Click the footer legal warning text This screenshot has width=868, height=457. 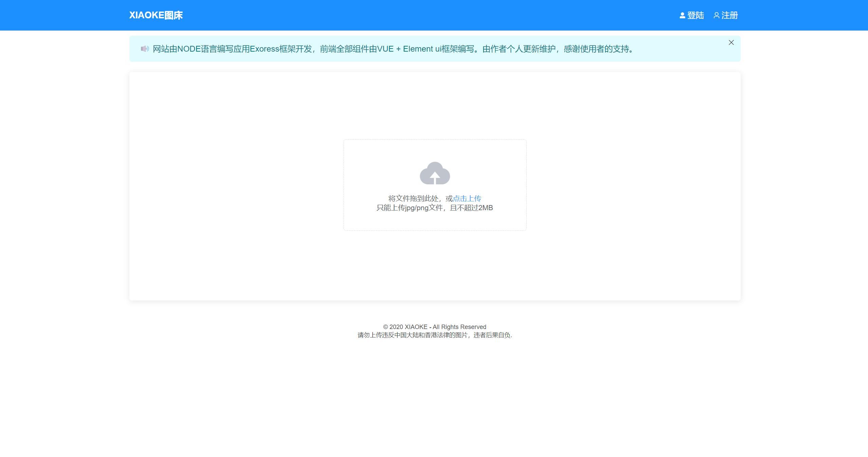click(435, 335)
